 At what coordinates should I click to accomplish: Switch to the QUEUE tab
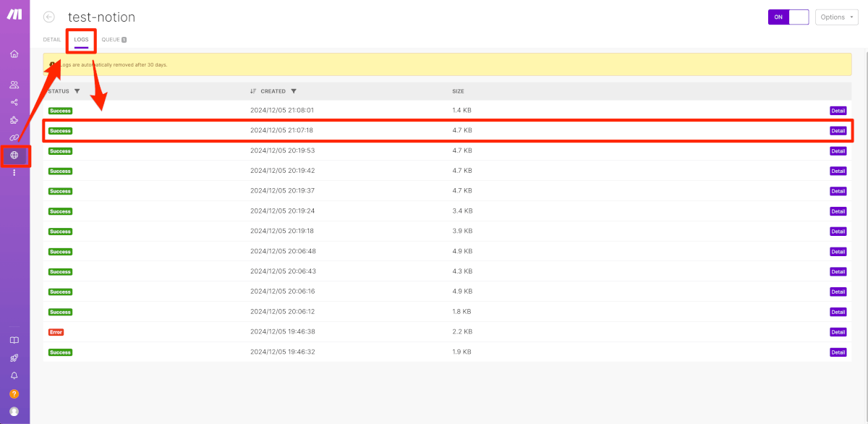click(x=114, y=40)
